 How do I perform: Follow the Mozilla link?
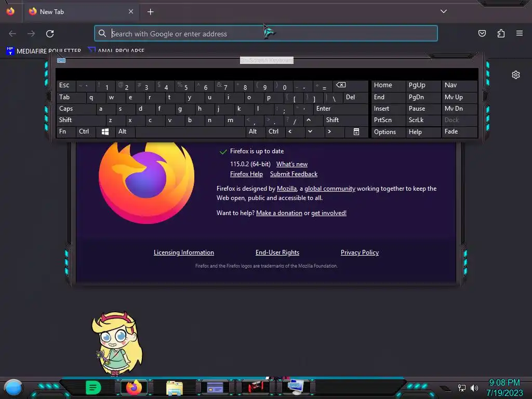(287, 189)
